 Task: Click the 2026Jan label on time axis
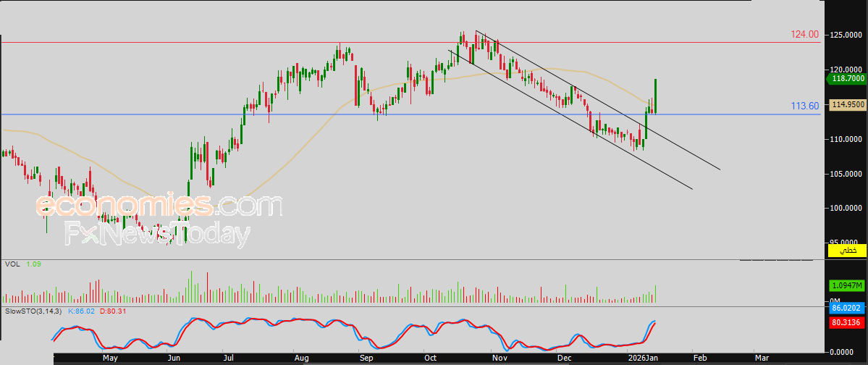641,358
